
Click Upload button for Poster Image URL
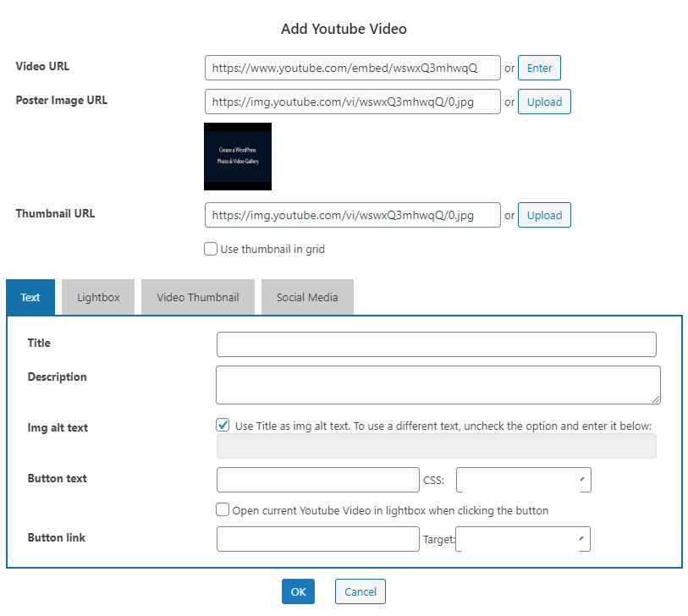[544, 102]
